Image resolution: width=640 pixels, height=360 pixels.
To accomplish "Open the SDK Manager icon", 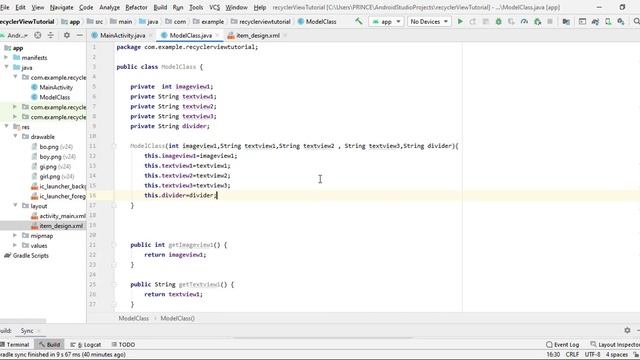I will point(621,21).
